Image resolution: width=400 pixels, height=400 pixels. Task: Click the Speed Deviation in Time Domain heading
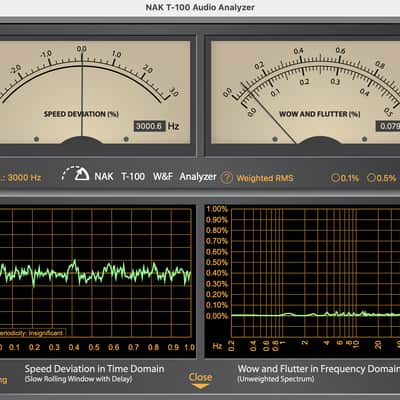[94, 369]
